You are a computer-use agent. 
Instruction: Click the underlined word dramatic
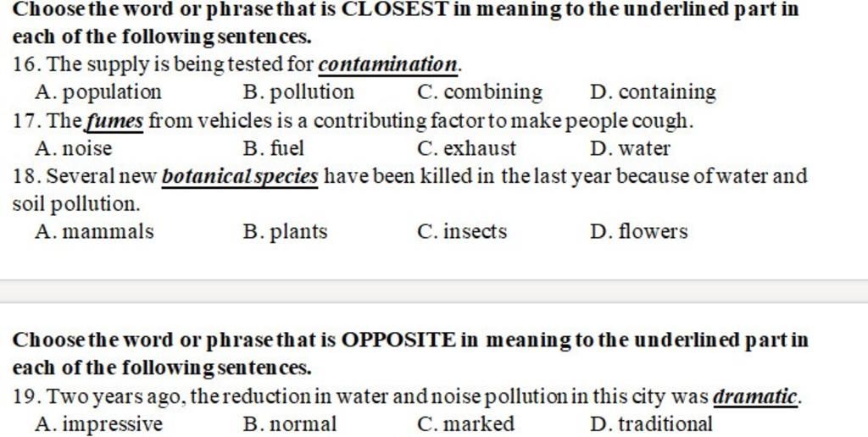[755, 396]
